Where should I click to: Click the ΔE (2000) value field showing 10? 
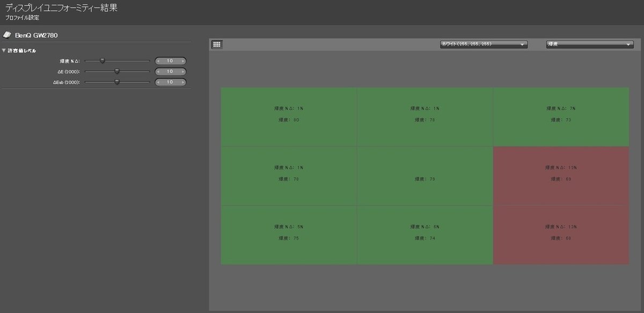[x=170, y=71]
